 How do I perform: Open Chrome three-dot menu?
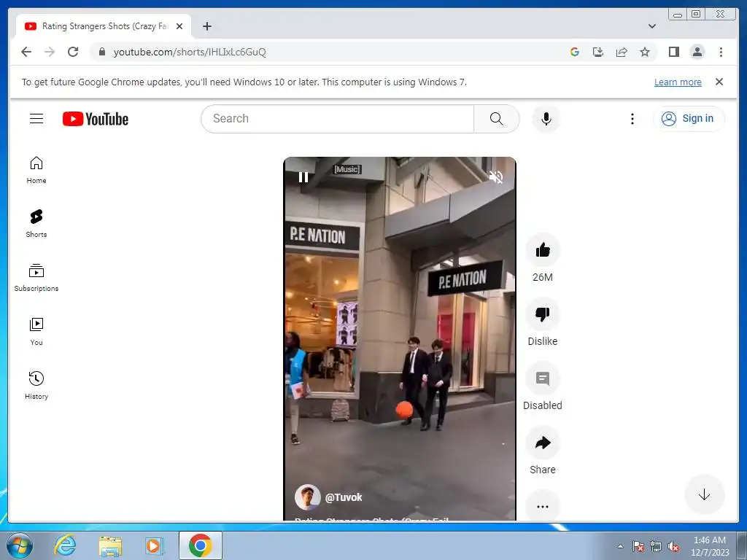coord(721,52)
